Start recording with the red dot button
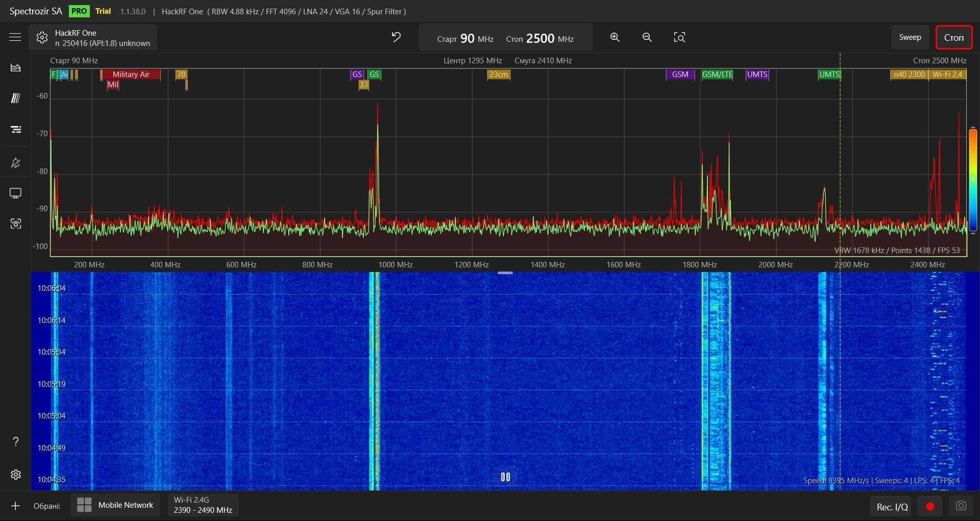 tap(930, 506)
